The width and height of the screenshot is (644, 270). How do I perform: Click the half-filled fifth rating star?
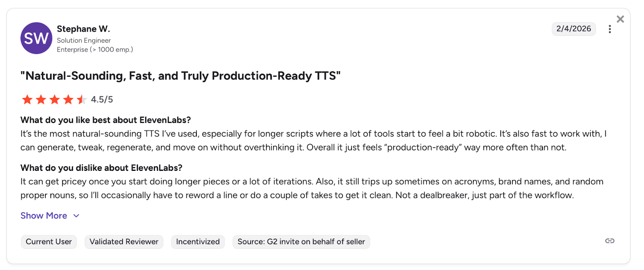82,100
